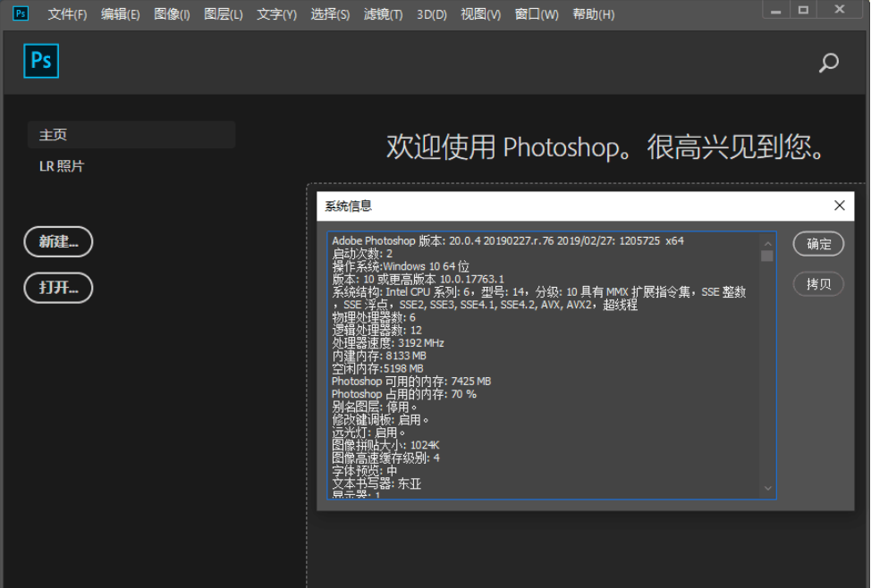Click the Photoshop 可用的内存: 7425 MB line
The width and height of the screenshot is (871, 588).
tap(411, 382)
